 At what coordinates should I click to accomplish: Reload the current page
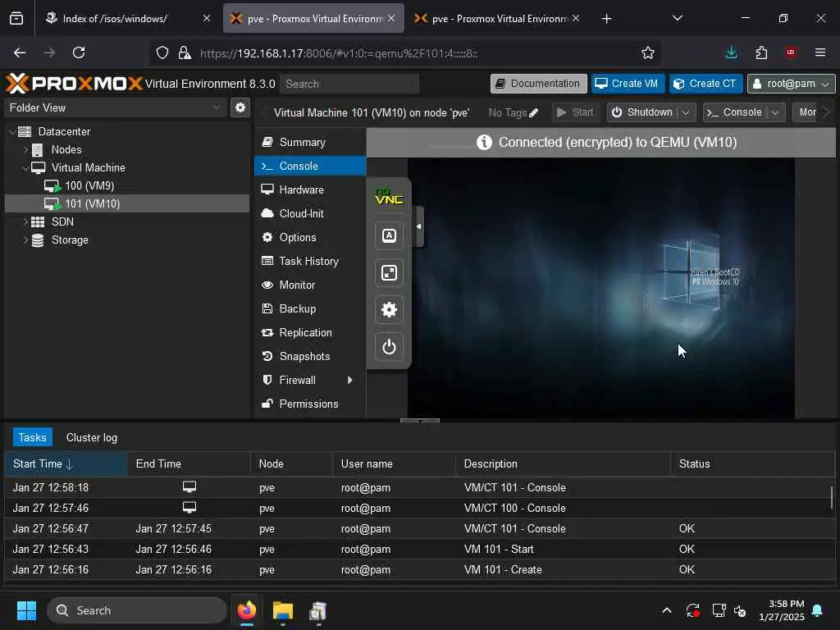(79, 52)
